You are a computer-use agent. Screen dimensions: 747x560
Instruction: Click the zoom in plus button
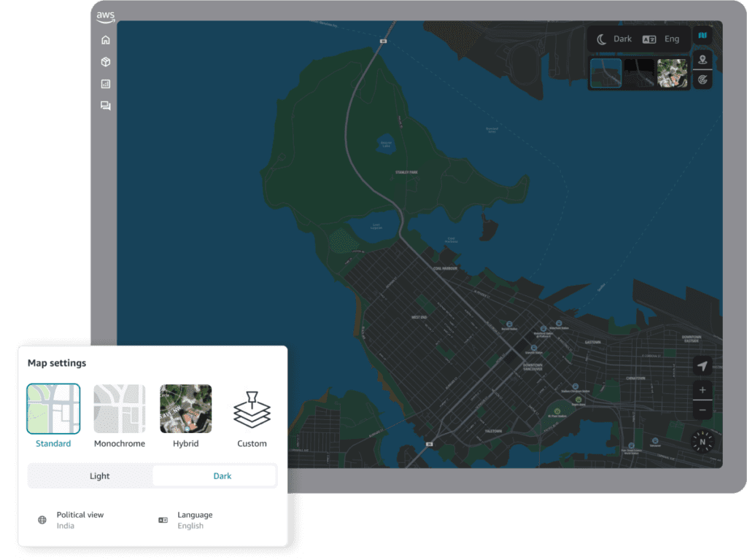pyautogui.click(x=701, y=389)
